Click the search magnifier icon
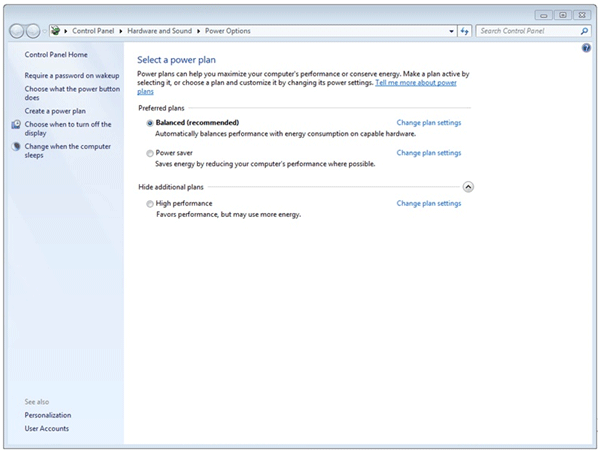 coord(584,31)
